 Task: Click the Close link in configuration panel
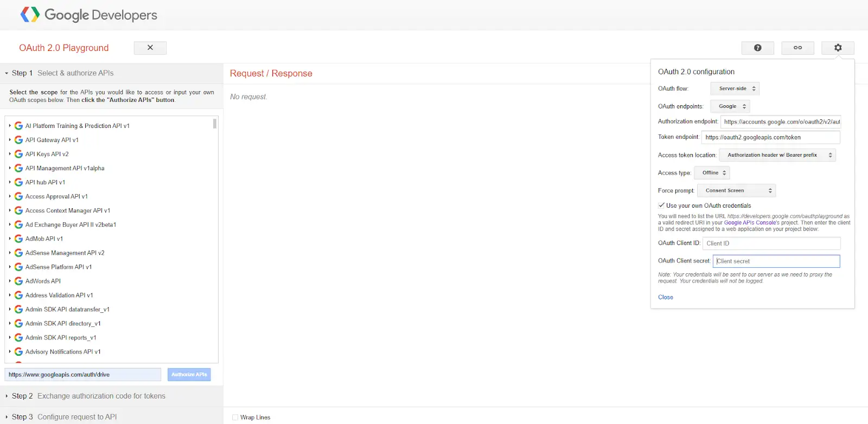click(x=666, y=297)
